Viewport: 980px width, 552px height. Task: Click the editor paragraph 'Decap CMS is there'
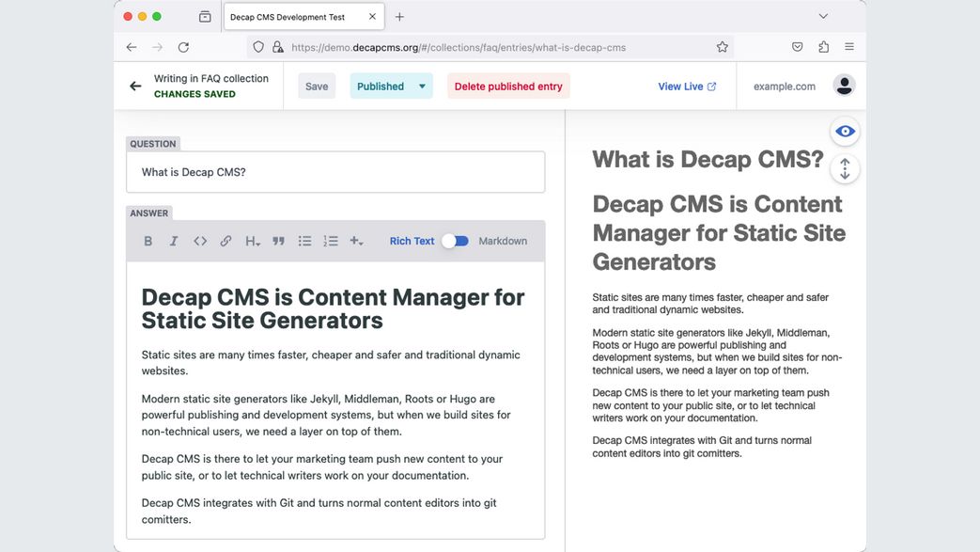pyautogui.click(x=322, y=466)
